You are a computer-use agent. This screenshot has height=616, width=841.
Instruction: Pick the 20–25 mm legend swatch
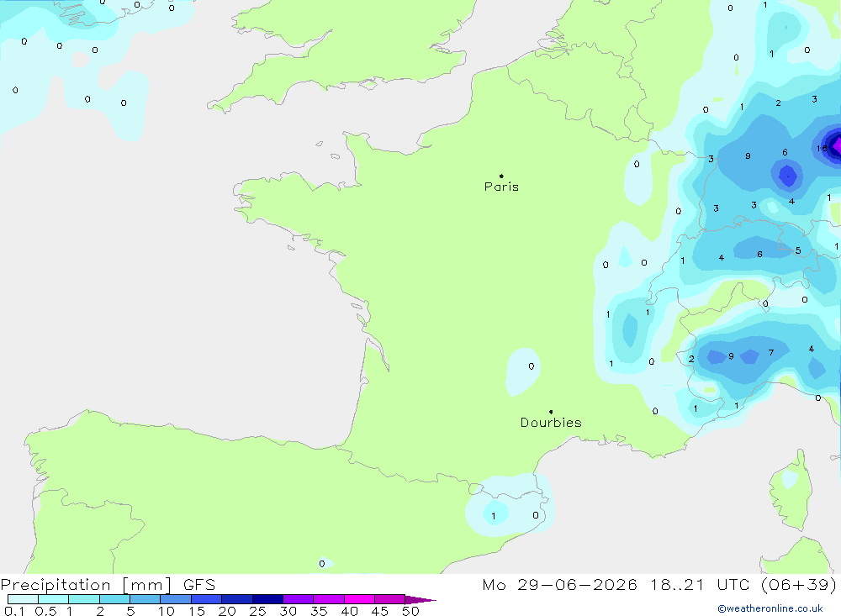coord(237,599)
